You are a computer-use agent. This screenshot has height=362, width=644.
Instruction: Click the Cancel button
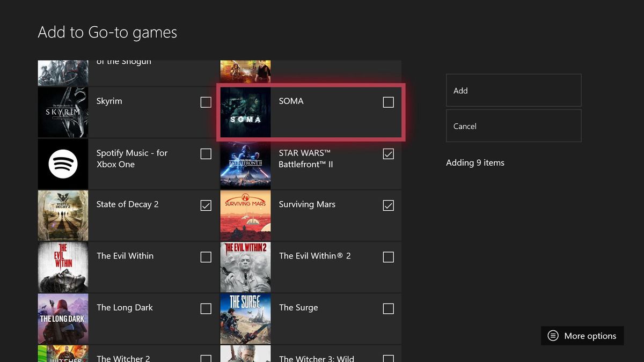click(513, 125)
